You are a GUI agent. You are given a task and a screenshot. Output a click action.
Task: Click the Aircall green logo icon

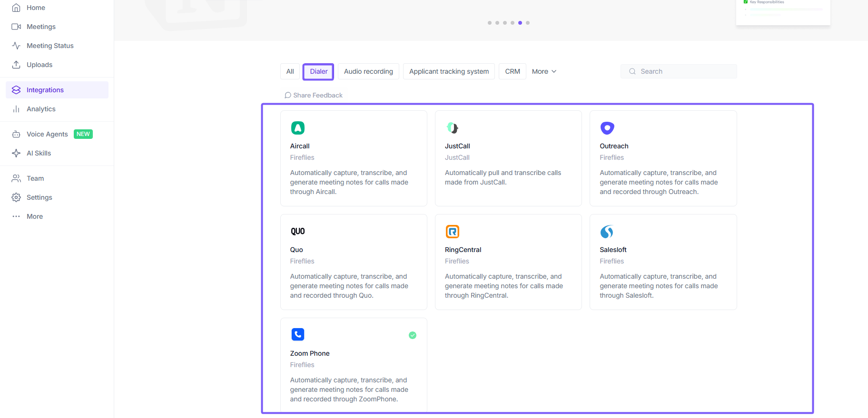pos(298,128)
